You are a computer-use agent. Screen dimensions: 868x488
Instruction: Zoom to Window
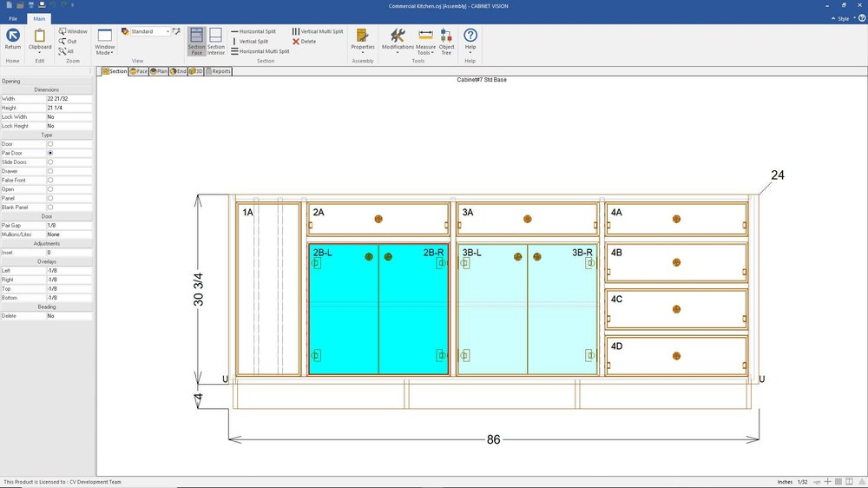click(73, 31)
